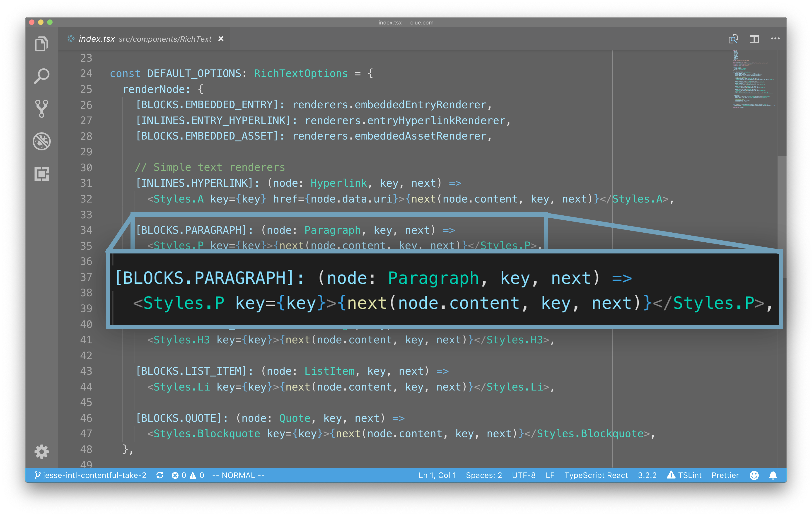812x516 pixels.
Task: Click INLINES.ENTRY_HYPERLINK key on line 27
Action: [x=213, y=121]
